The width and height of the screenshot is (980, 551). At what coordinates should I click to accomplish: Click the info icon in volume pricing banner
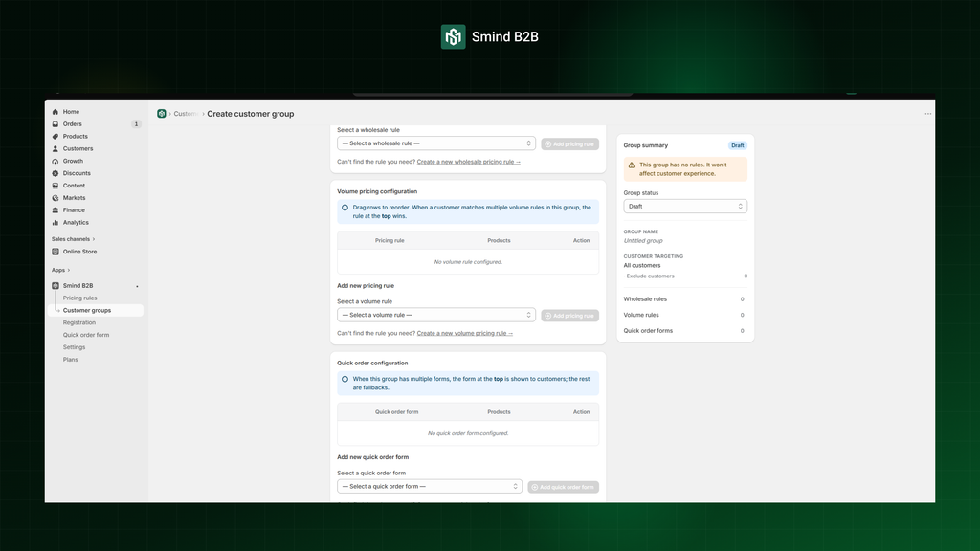[x=345, y=208]
